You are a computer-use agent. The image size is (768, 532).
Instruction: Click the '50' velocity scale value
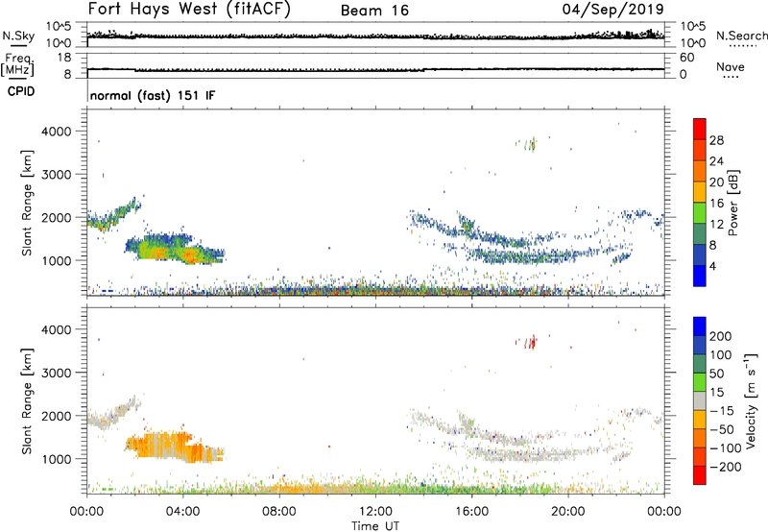pos(716,374)
